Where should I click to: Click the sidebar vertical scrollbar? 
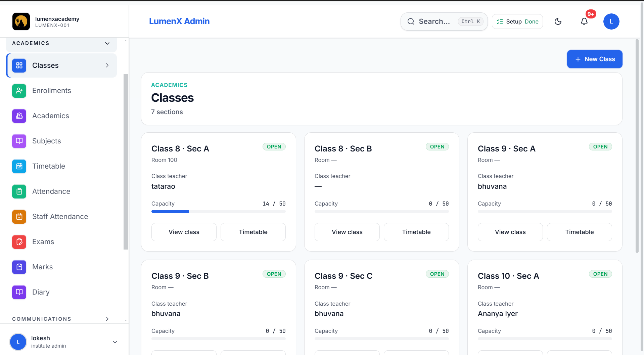tap(126, 162)
